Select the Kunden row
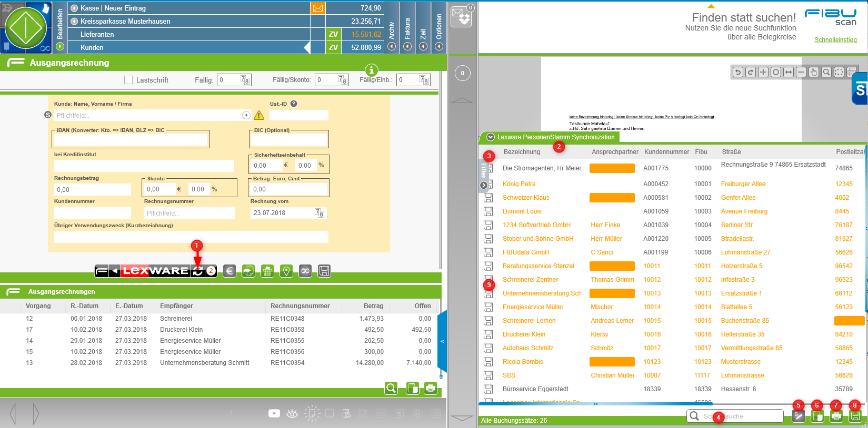Viewport: 868px width, 428px height. [189, 47]
